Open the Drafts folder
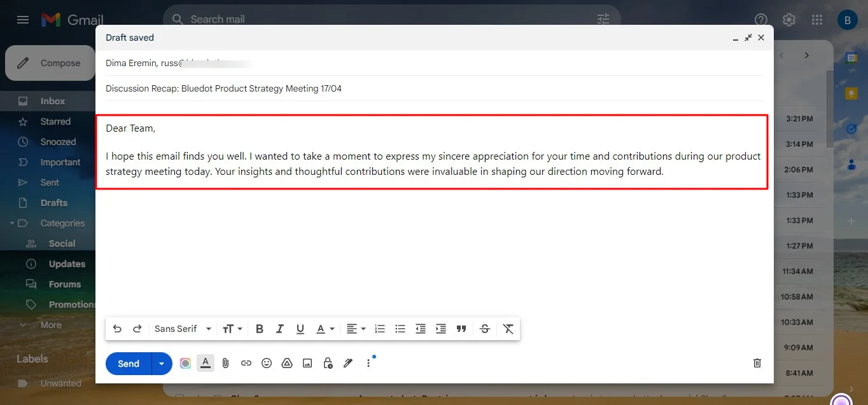Viewport: 868px width, 405px height. (x=55, y=202)
